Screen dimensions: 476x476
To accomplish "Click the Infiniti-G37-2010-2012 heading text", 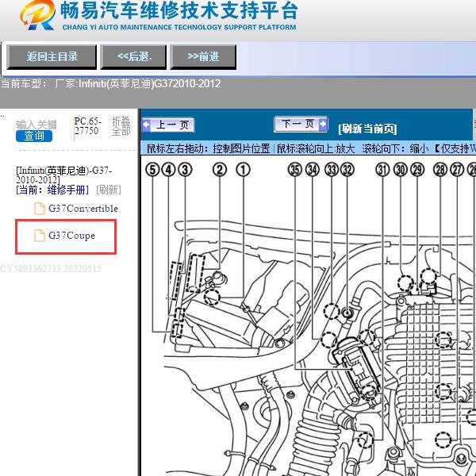I will point(63,175).
